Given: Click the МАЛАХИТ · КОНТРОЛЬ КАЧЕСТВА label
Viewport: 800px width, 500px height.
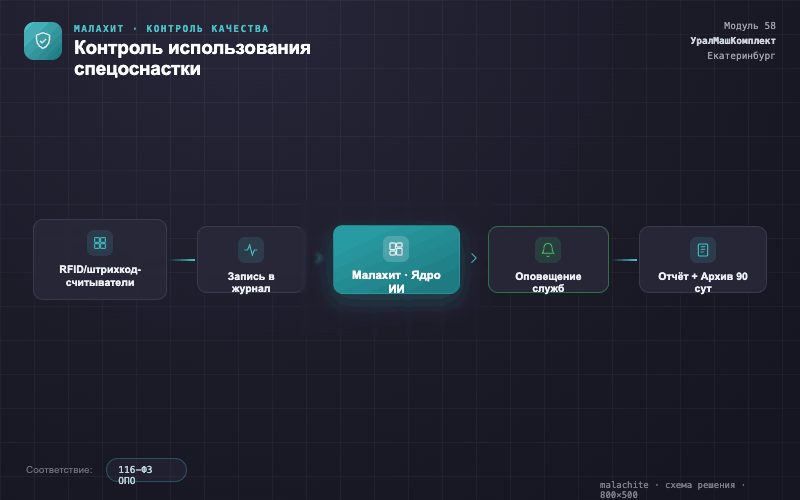Looking at the screenshot, I should [x=171, y=29].
